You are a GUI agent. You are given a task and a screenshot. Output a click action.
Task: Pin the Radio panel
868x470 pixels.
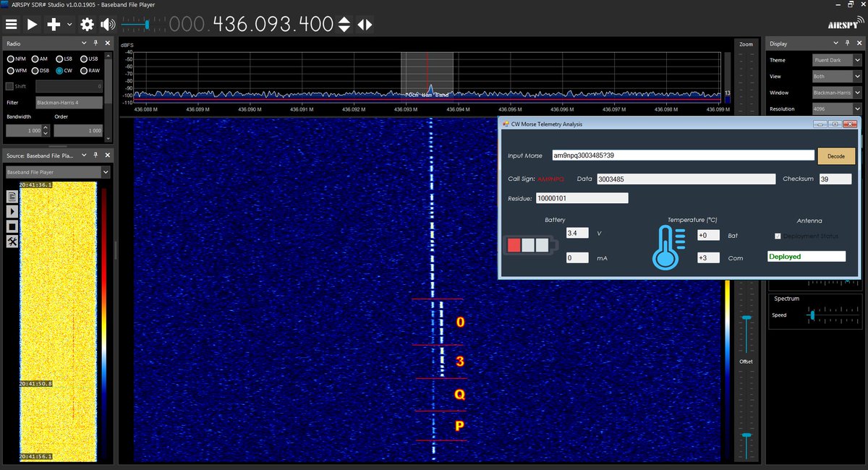point(96,43)
